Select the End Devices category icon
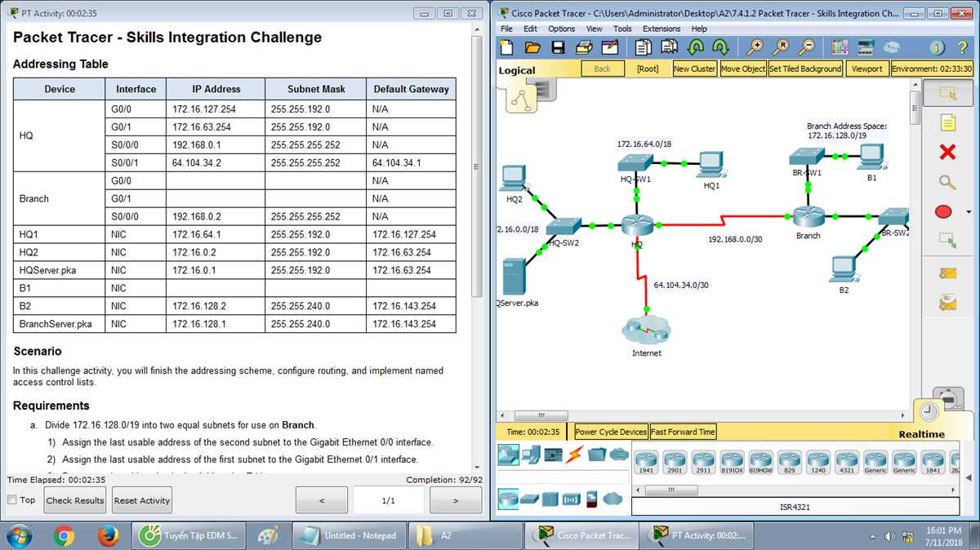 [531, 455]
